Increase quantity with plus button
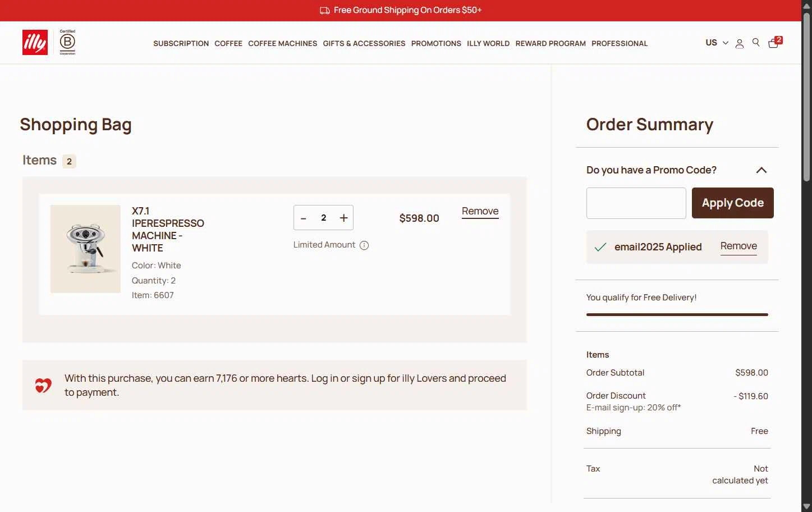Viewport: 812px width, 512px height. pos(344,218)
